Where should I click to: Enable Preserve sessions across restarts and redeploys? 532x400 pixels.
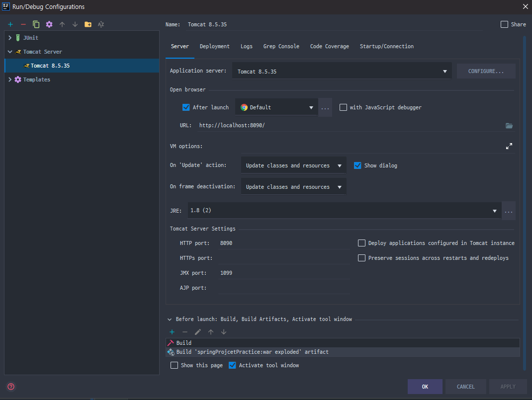(x=361, y=258)
